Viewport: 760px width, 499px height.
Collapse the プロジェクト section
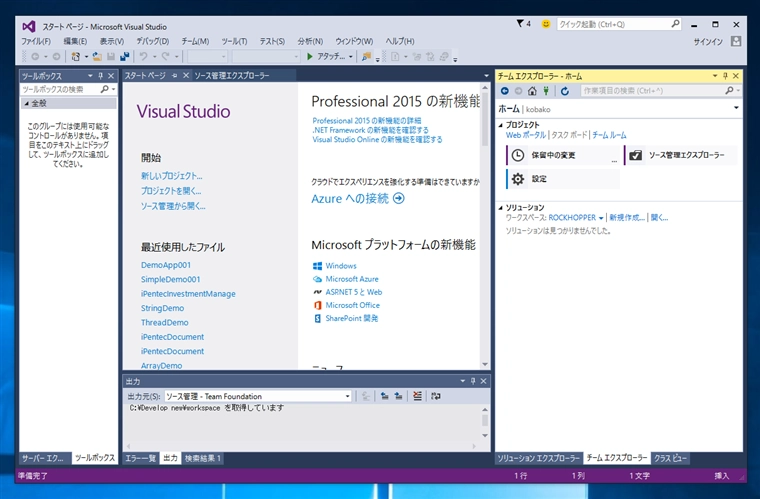tap(501, 125)
